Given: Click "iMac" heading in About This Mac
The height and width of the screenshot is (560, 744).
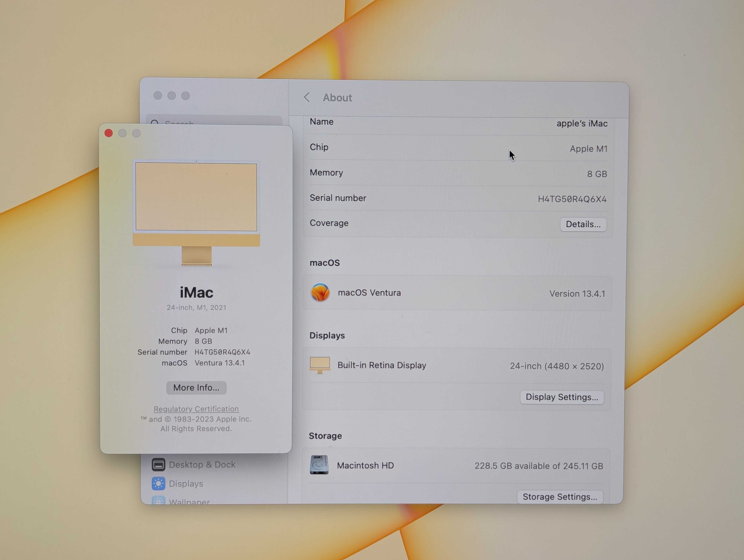Looking at the screenshot, I should click(x=196, y=292).
